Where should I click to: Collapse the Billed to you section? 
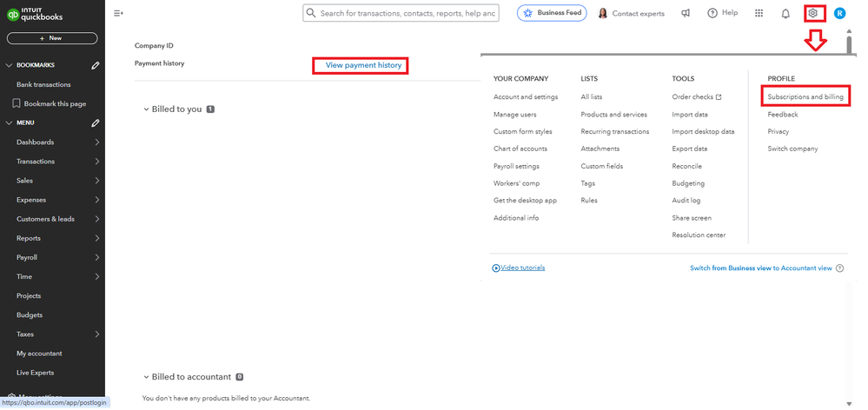coord(146,109)
